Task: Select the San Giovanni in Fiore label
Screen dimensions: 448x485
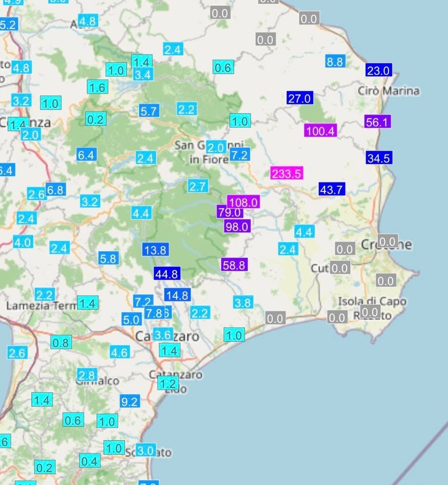Action: 209,152
